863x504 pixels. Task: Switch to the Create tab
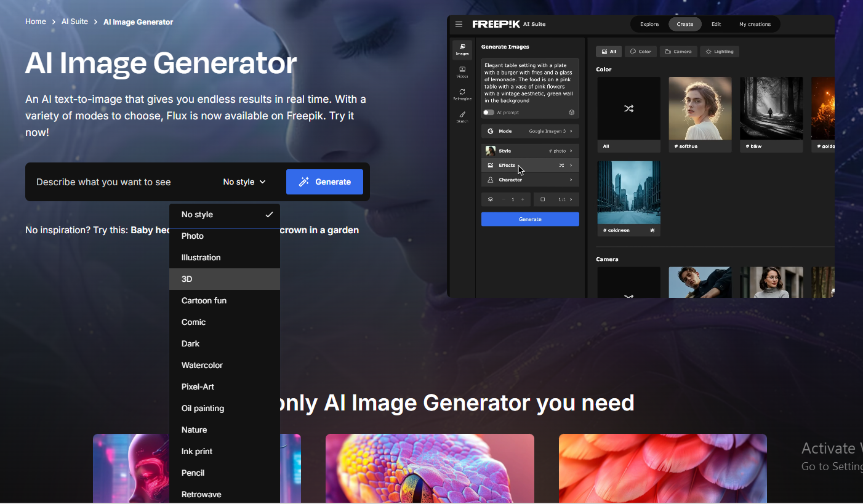coord(685,24)
